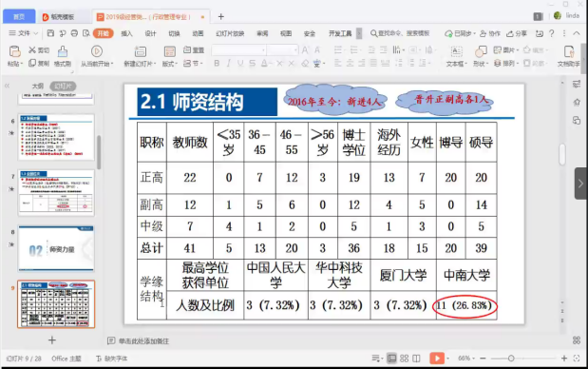588x369 pixels.
Task: Switch to the 设计 ribbon tab
Action: [150, 33]
